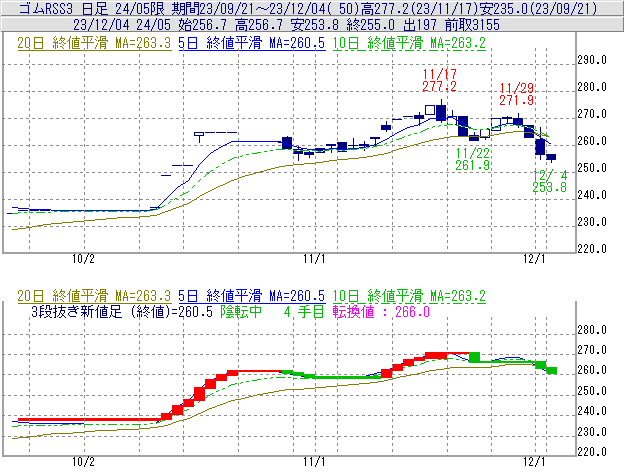Image resolution: width=624 pixels, height=475 pixels.
Task: Click the 12/4 253.8 low label
Action: click(x=550, y=181)
